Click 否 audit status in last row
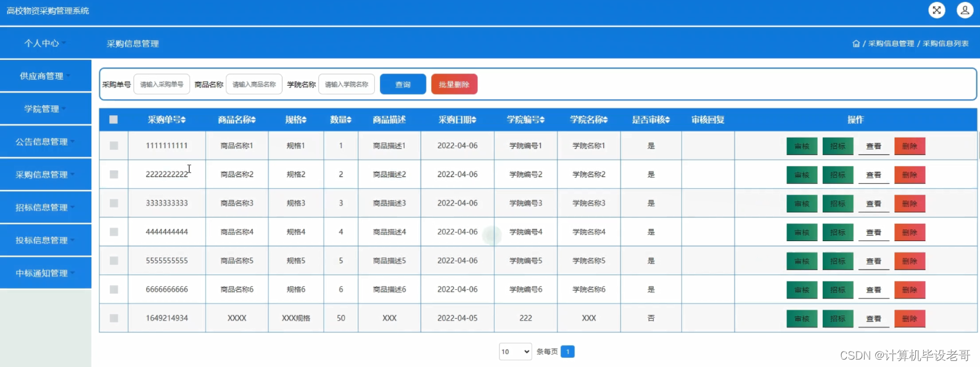 click(651, 318)
